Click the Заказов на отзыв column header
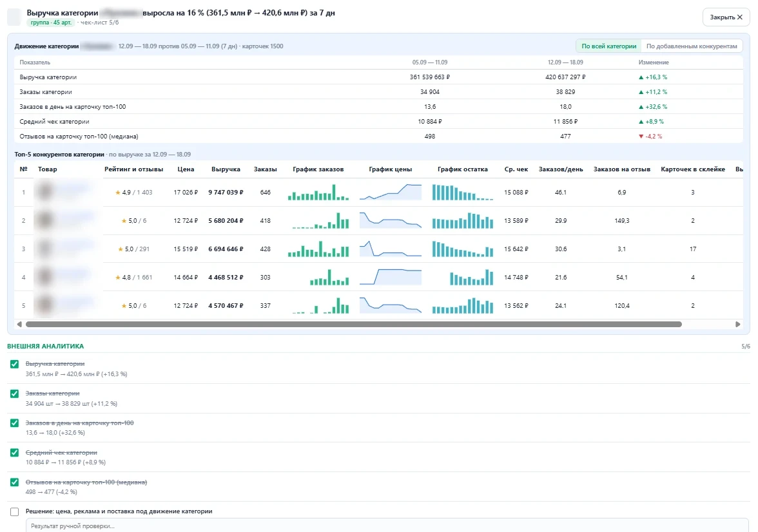This screenshot has width=758, height=532. [x=621, y=169]
